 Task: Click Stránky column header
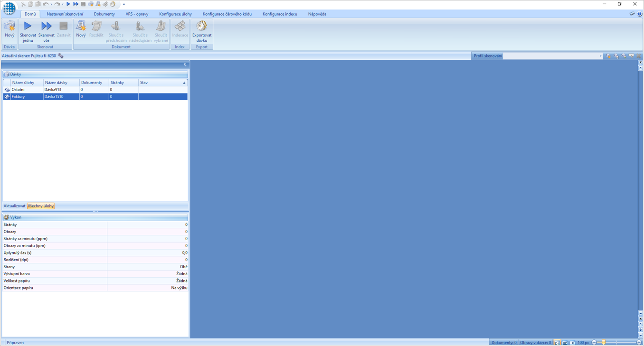click(123, 83)
